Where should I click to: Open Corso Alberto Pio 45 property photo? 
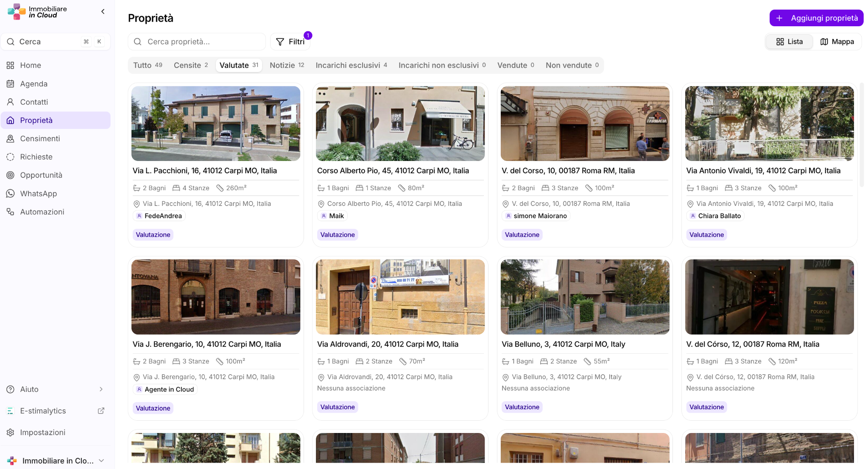[400, 124]
